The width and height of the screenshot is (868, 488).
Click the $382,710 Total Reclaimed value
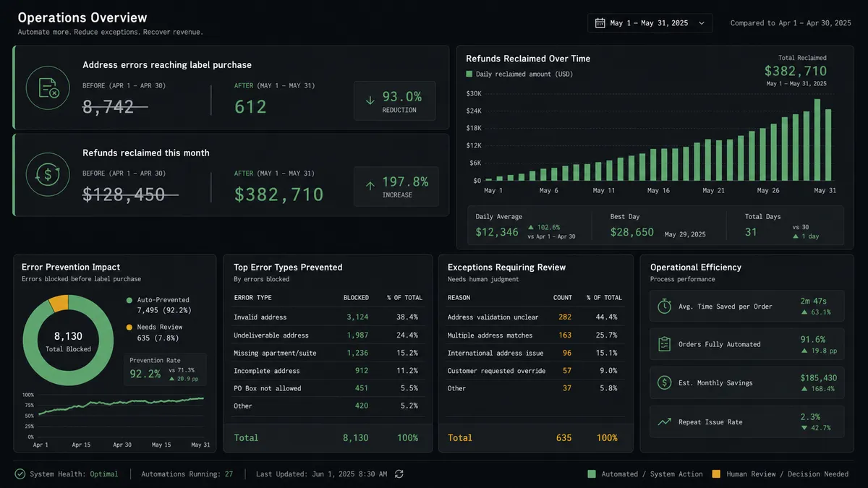[x=796, y=71]
